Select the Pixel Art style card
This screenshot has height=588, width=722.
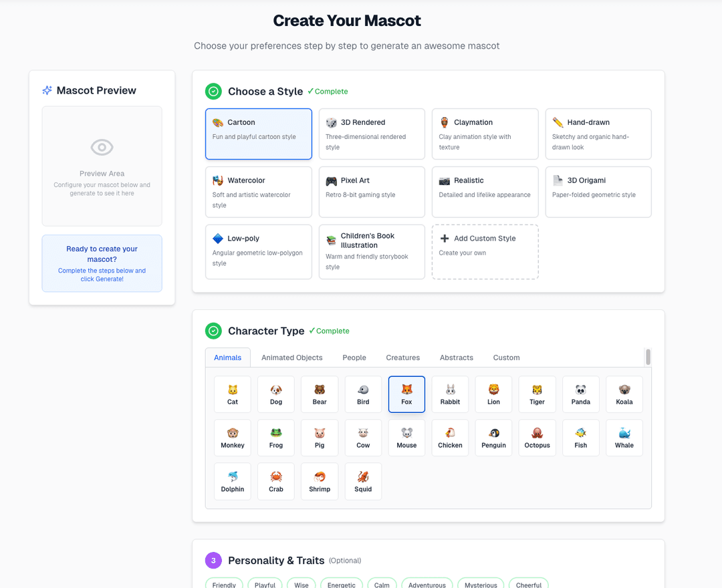coord(372,192)
